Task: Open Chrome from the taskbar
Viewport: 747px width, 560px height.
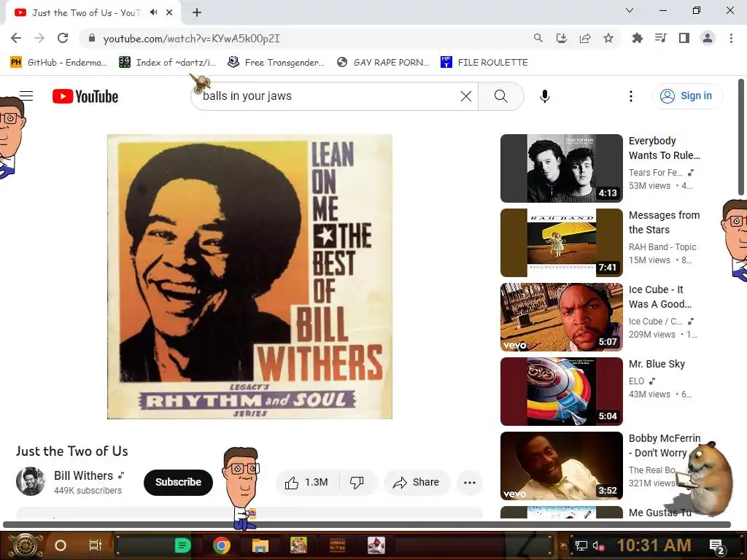Action: pos(222,545)
